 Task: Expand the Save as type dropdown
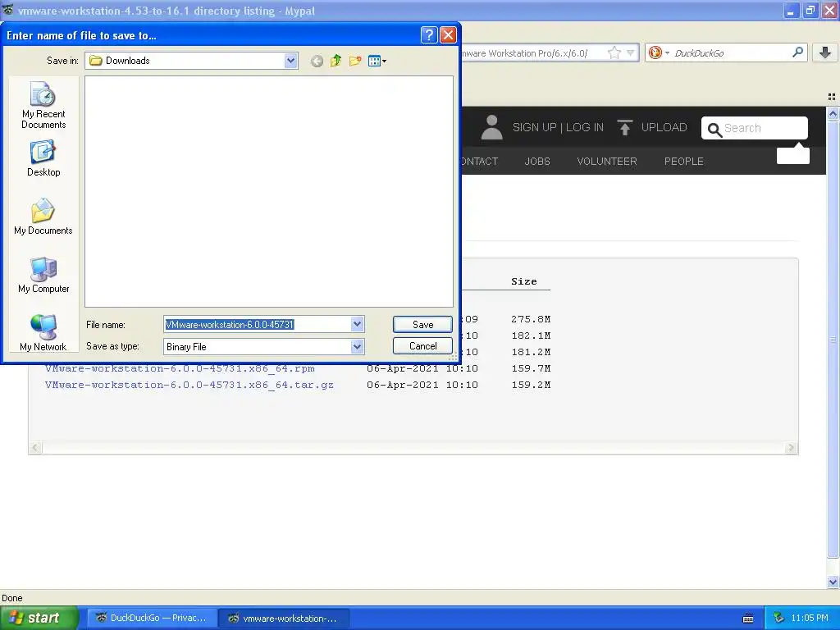[x=358, y=347]
